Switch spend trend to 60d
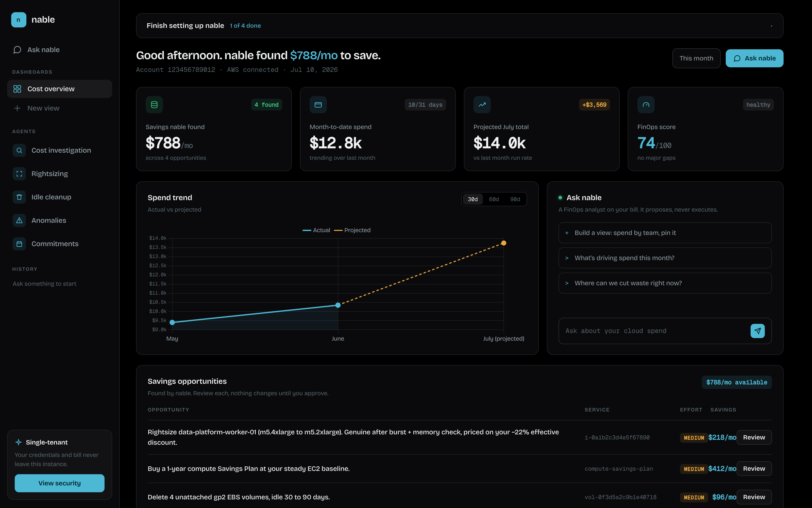The width and height of the screenshot is (812, 508). [494, 199]
